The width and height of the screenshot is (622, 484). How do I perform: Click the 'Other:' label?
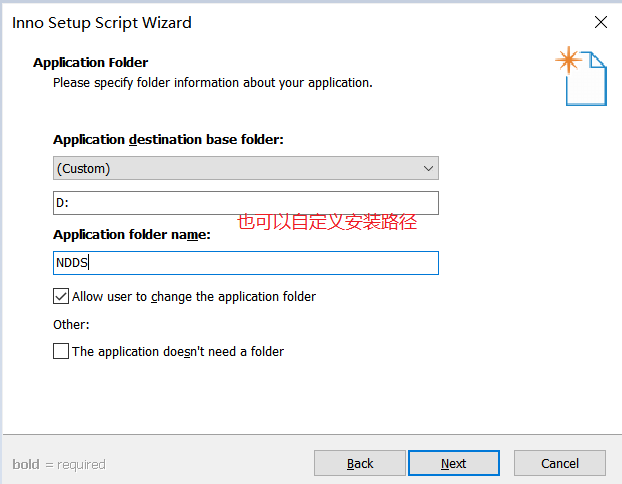[x=71, y=325]
